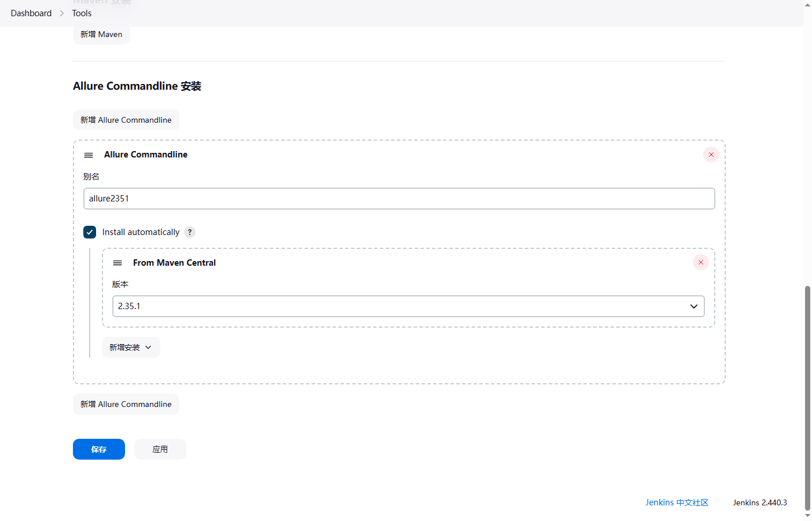Apply changes with 应用 button

160,449
